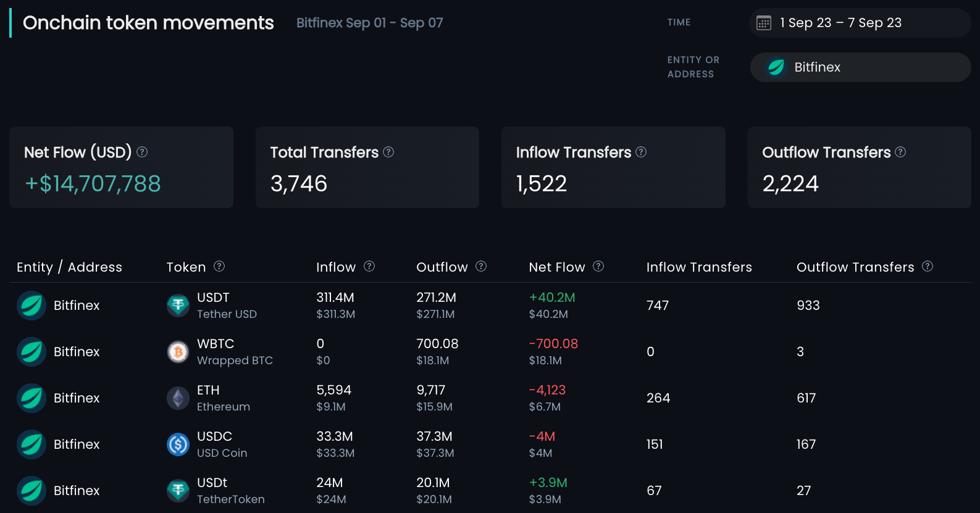Image resolution: width=980 pixels, height=513 pixels.
Task: Click the Bitfinex logo in the WBTC row
Action: [31, 352]
